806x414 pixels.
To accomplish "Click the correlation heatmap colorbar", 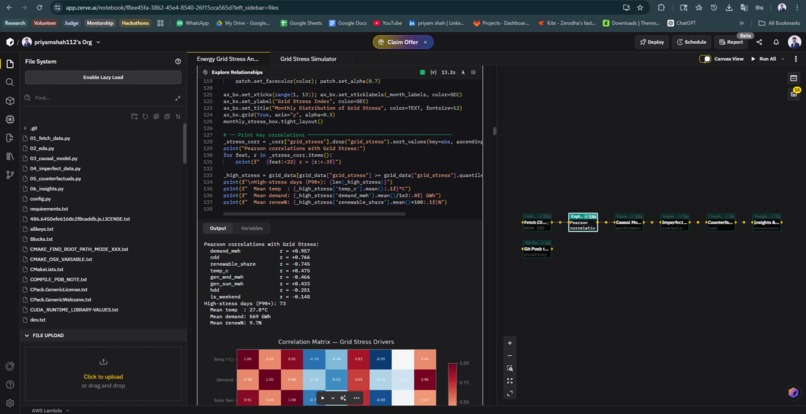I will click(x=452, y=383).
